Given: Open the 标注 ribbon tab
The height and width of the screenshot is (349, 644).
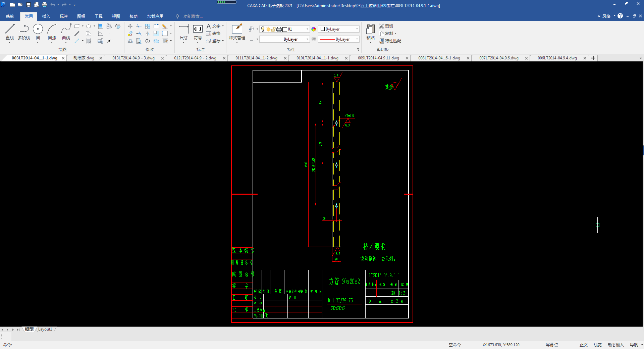Looking at the screenshot, I should (x=64, y=16).
